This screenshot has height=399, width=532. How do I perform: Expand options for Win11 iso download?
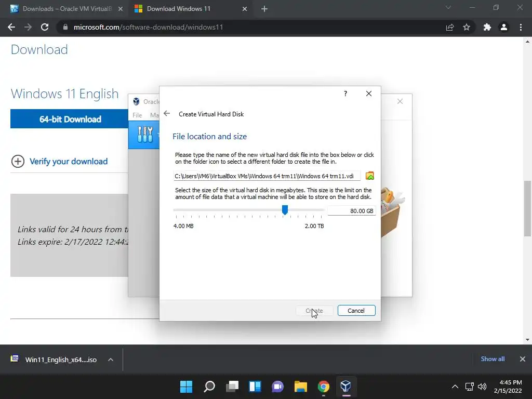pyautogui.click(x=111, y=360)
